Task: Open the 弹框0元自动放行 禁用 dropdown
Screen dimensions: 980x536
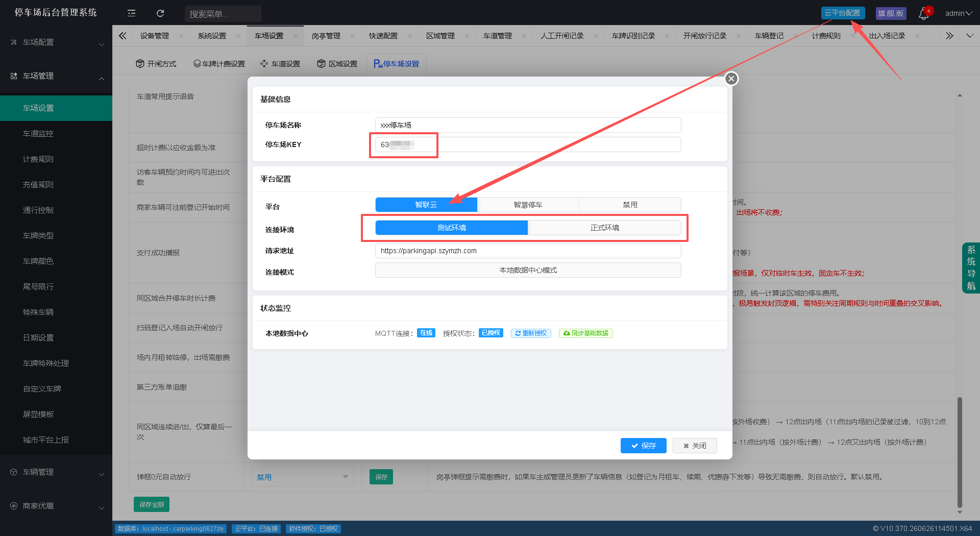Action: [303, 477]
